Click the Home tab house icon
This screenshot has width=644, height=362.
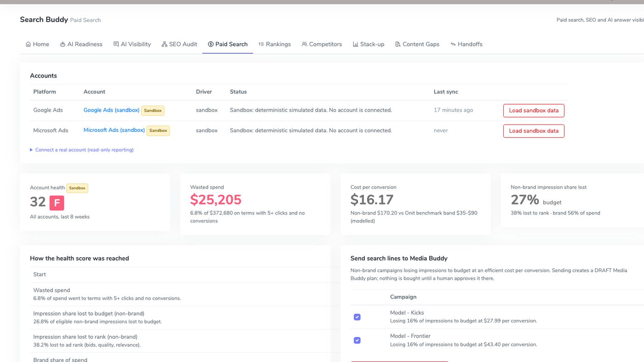[29, 44]
